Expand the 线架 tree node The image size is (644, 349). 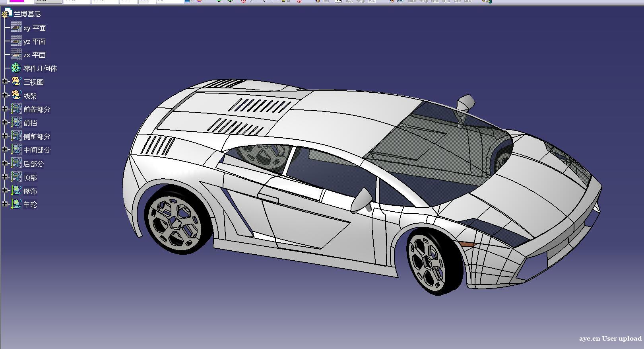(5, 95)
